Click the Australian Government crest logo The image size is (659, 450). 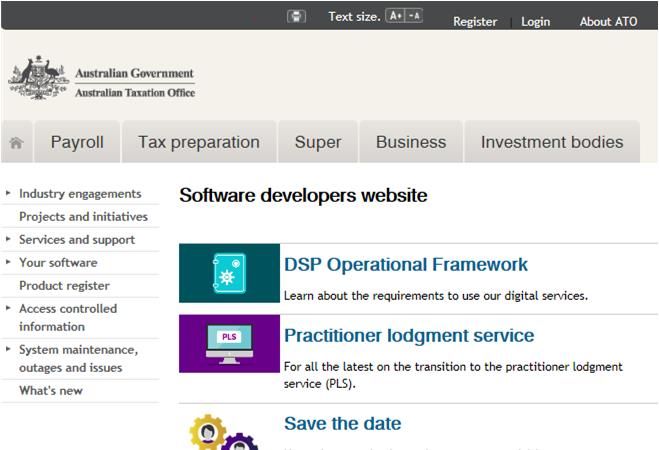point(39,78)
